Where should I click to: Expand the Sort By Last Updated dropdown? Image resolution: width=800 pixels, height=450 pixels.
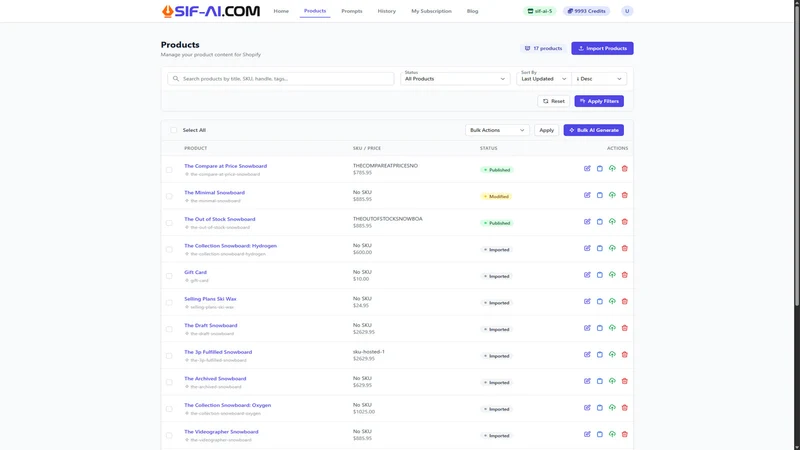click(x=543, y=79)
